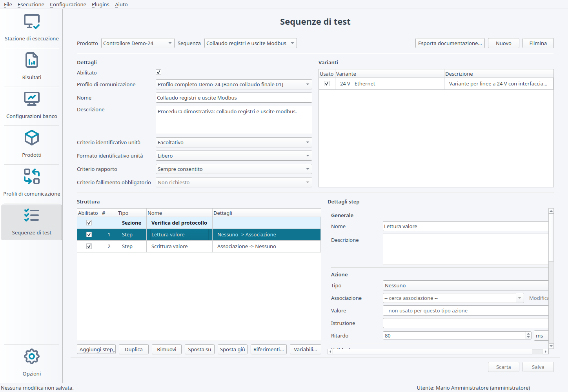
Task: Open the Aiuto menu
Action: point(121,4)
